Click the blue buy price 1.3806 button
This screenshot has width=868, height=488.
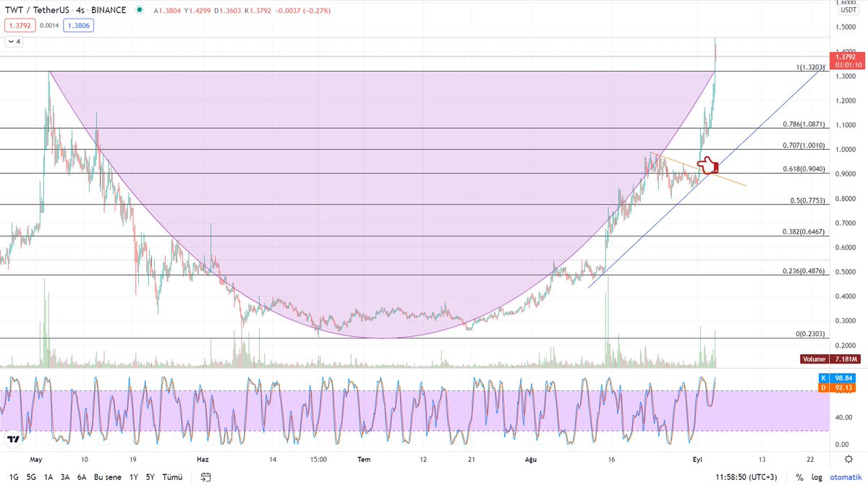[78, 25]
